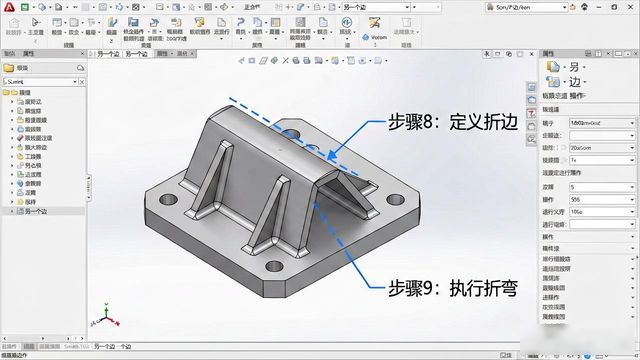Click the field showing value 5
The height and width of the screenshot is (360, 640).
602,187
